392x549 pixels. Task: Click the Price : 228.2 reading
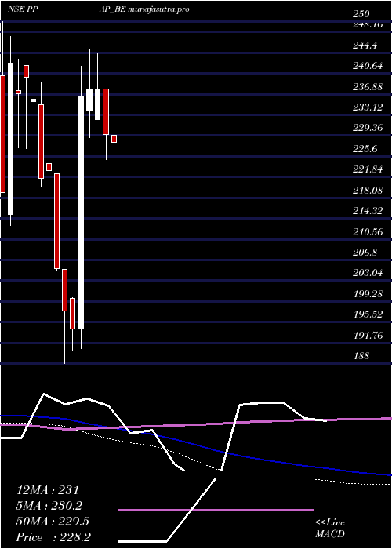53,537
